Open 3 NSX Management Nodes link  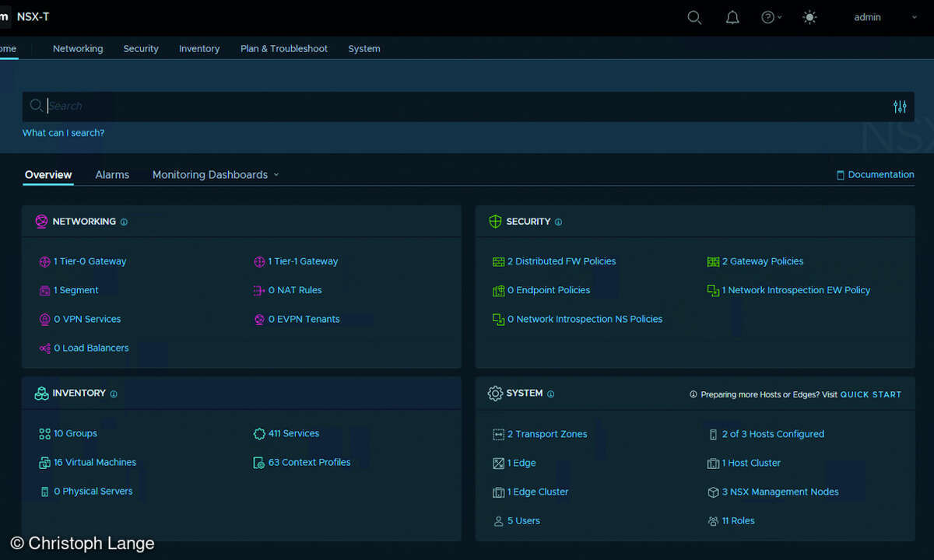[x=781, y=492]
